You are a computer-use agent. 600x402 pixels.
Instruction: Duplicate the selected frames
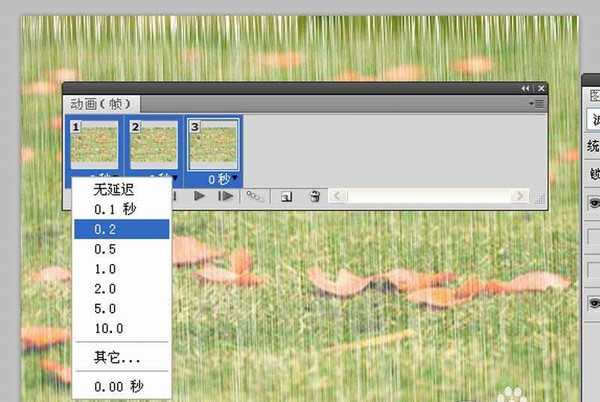coord(286,197)
